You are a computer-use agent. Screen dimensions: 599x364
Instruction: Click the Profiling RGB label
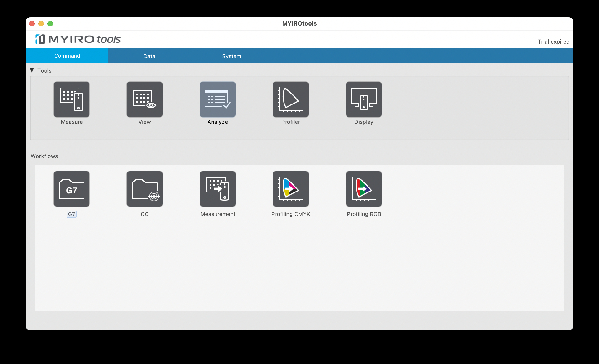pos(364,214)
